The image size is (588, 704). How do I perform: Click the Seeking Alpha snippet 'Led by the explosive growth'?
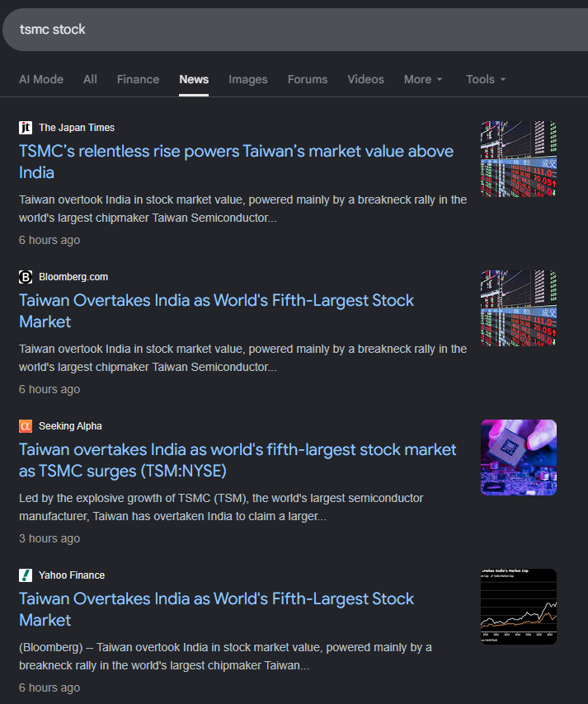tap(220, 507)
